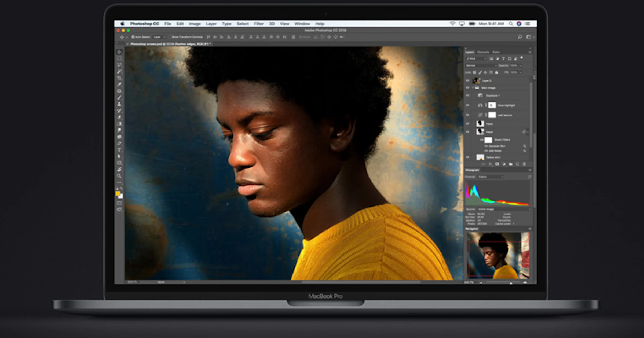Click the Navigator preview thumbnail
This screenshot has width=644, height=338.
click(x=498, y=256)
